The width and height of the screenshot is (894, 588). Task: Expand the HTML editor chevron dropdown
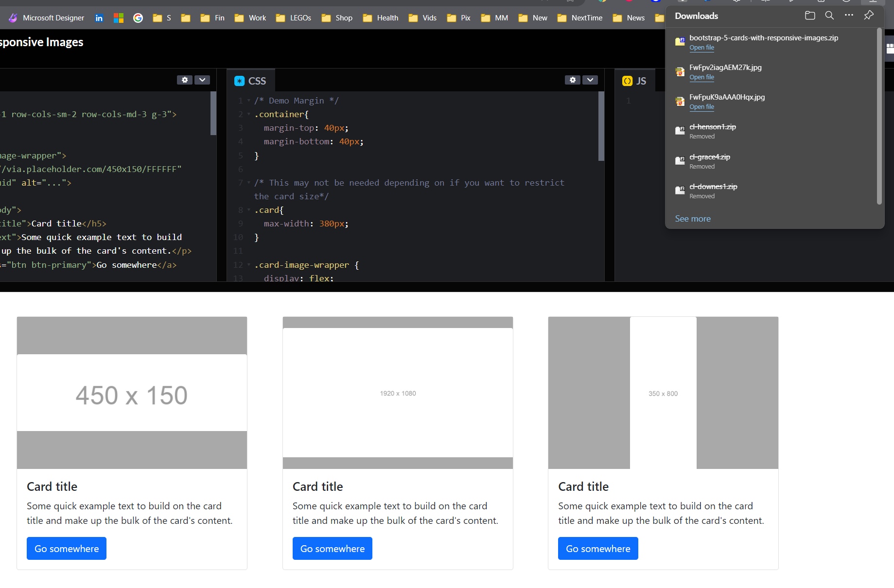point(202,80)
